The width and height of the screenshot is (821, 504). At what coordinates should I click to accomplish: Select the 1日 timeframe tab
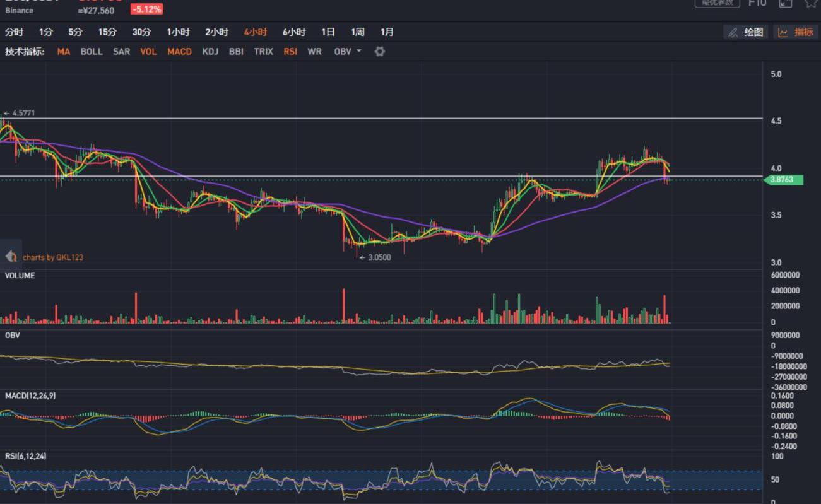point(328,32)
